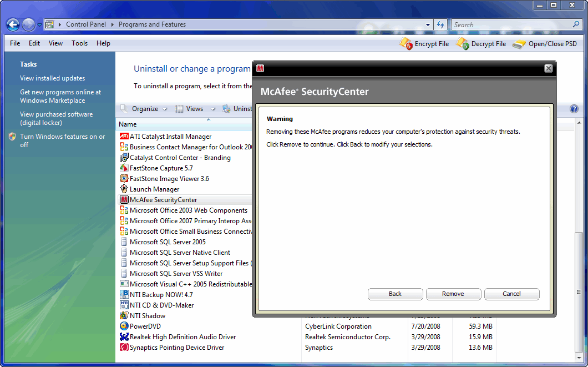Select PowerDVD program icon
The image size is (588, 367).
click(124, 326)
